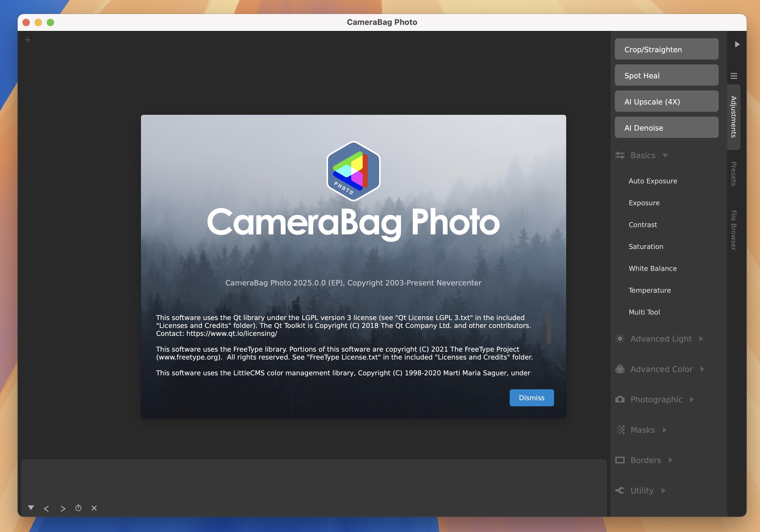Click the Advanced Color circles icon

point(620,369)
